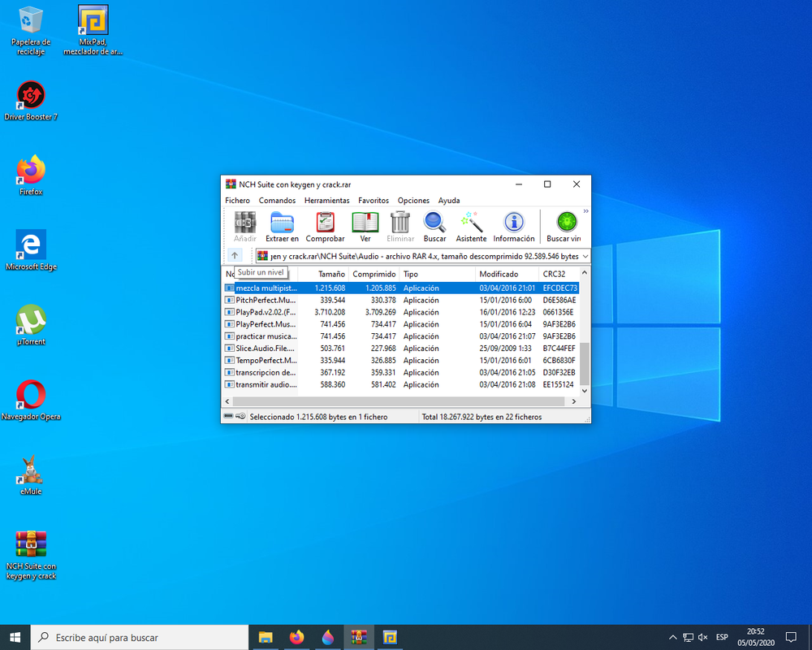812x650 pixels.
Task: Select practicar musica... file
Action: [401, 336]
